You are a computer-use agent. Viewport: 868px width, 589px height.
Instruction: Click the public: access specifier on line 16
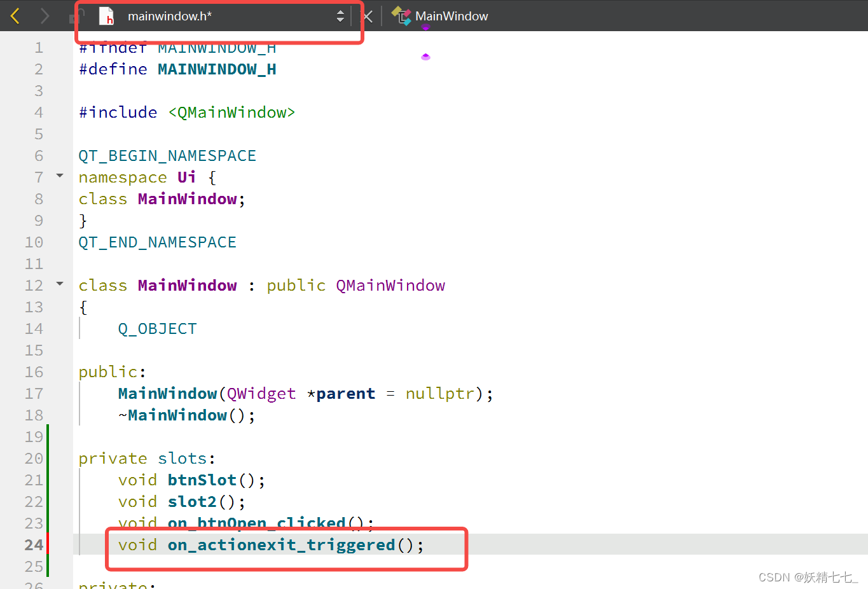(113, 372)
